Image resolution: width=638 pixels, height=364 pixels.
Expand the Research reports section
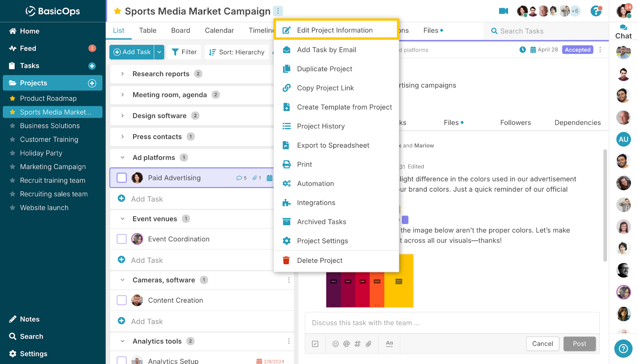click(x=122, y=74)
